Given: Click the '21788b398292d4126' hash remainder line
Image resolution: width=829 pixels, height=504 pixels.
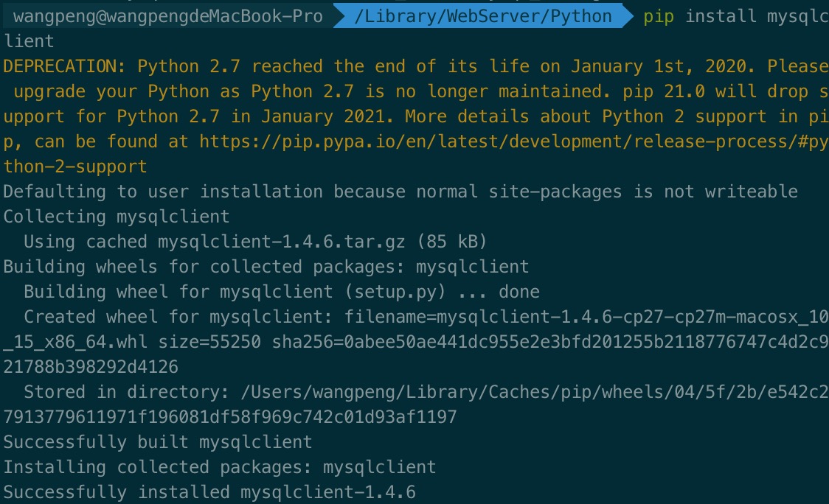Looking at the screenshot, I should point(91,367).
